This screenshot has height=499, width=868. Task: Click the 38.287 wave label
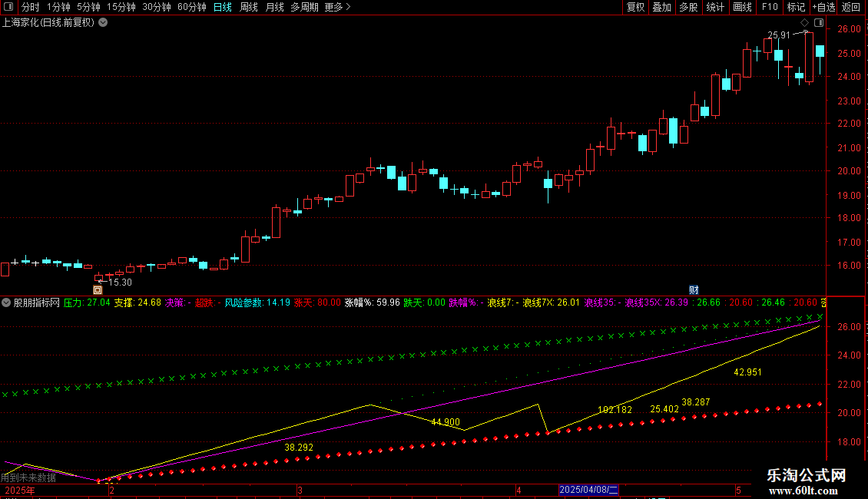pyautogui.click(x=696, y=402)
